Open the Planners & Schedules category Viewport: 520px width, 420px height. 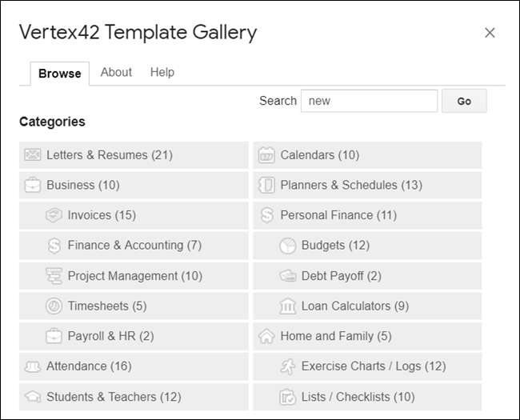pyautogui.click(x=350, y=185)
